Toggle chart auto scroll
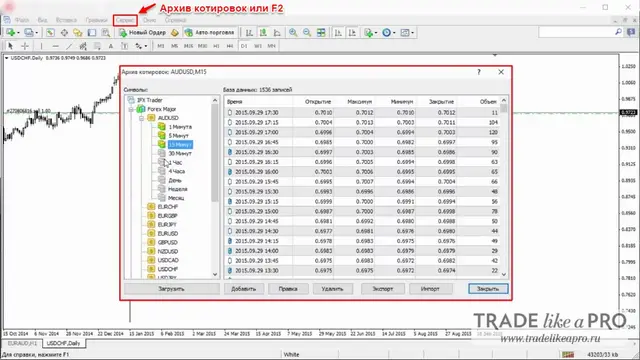The width and height of the screenshot is (640, 360). [338, 32]
